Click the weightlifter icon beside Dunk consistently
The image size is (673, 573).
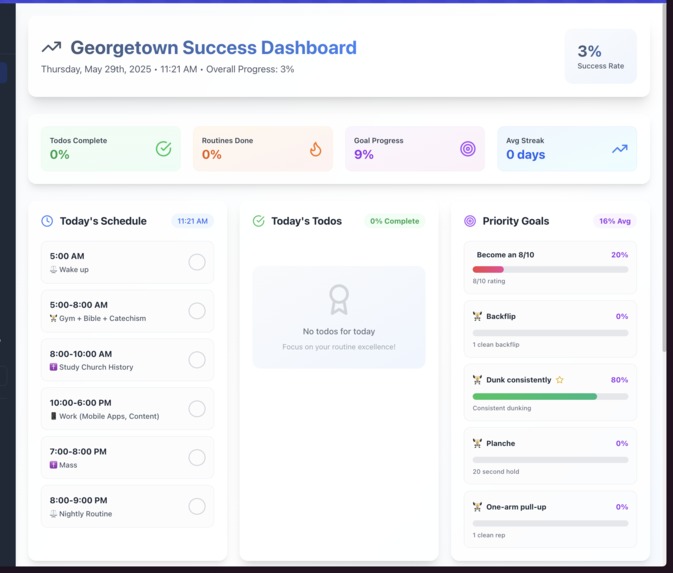(x=477, y=380)
